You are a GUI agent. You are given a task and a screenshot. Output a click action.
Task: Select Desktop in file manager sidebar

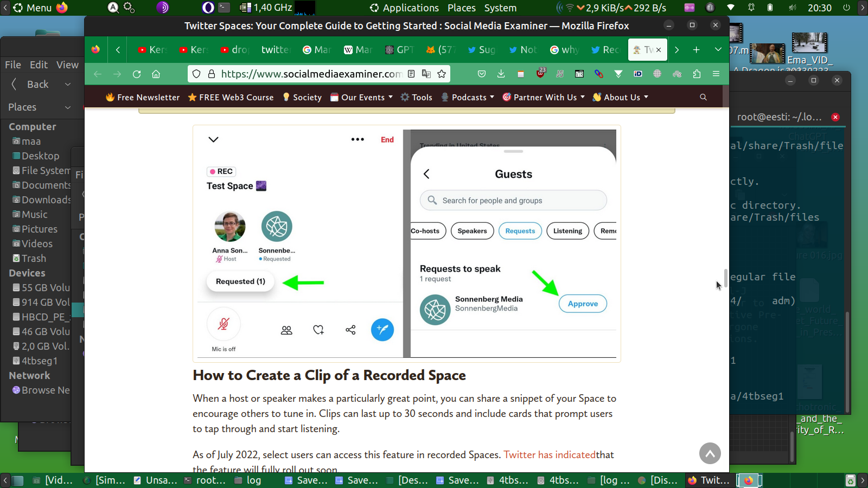(x=36, y=156)
